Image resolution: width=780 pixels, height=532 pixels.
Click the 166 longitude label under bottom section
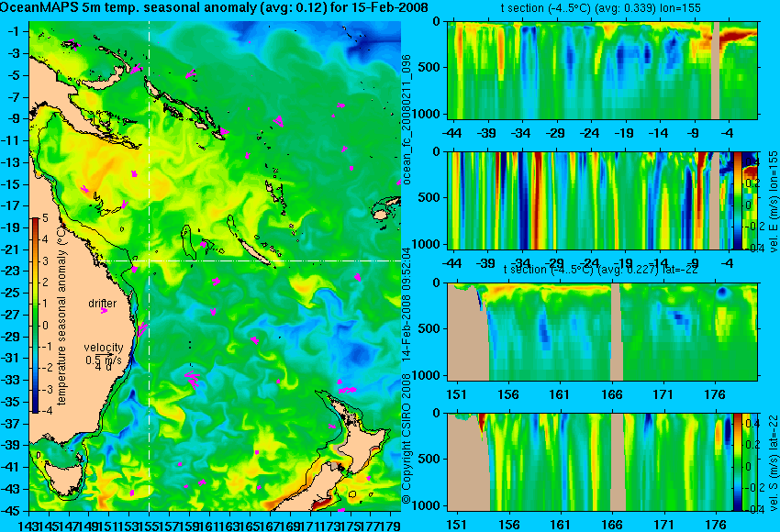[612, 525]
